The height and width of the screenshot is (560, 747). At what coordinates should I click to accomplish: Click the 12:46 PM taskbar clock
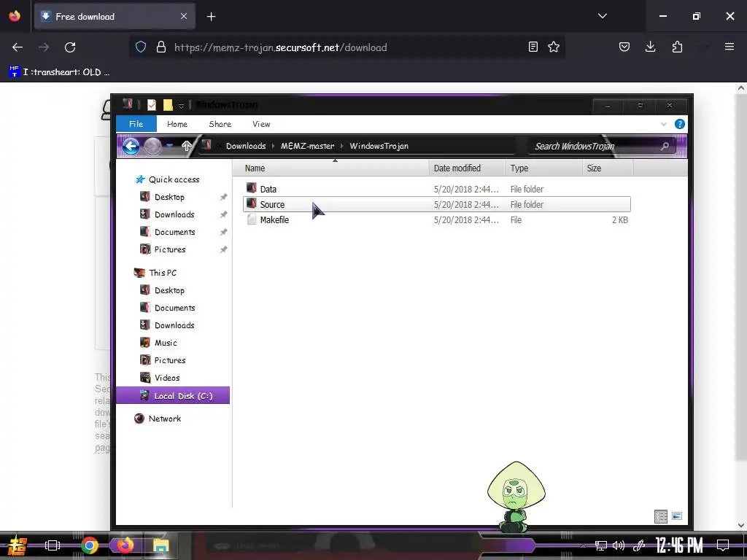coord(679,545)
